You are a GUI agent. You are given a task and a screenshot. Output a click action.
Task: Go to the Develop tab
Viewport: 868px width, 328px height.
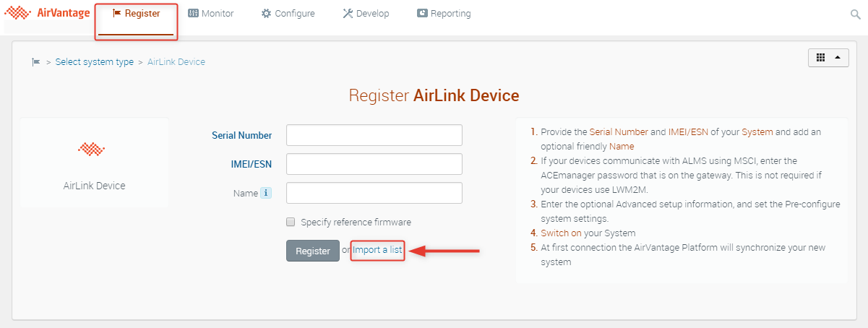tap(366, 14)
